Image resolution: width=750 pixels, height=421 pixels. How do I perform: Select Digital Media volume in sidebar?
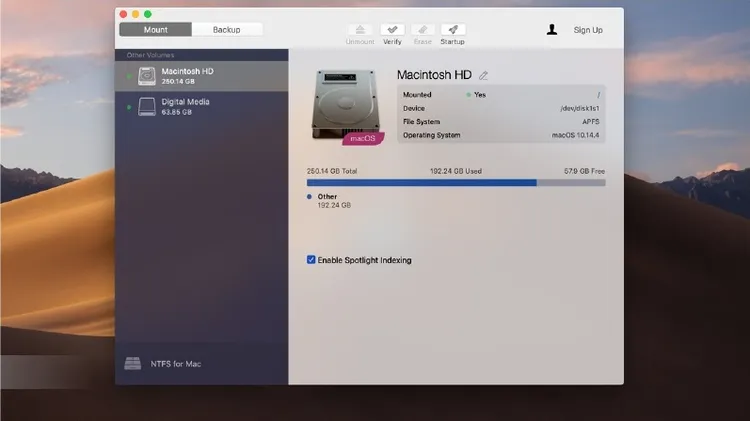(201, 107)
